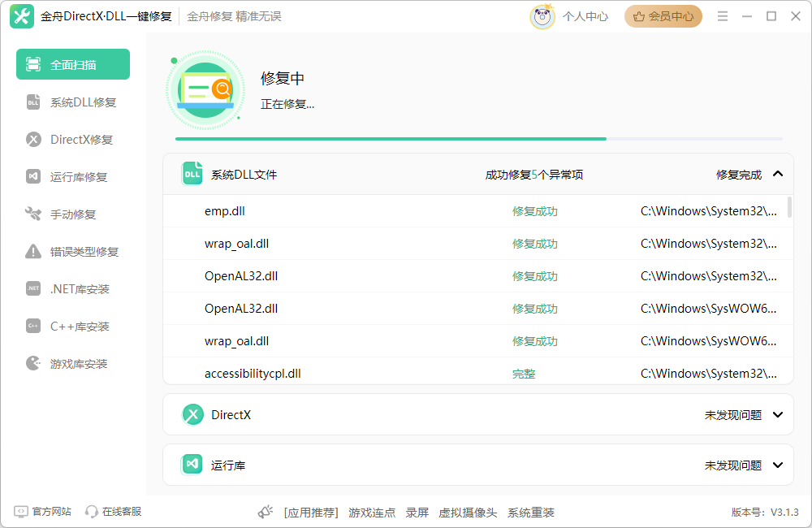Click the scanning laptop illustration
The image size is (812, 528).
[205, 90]
